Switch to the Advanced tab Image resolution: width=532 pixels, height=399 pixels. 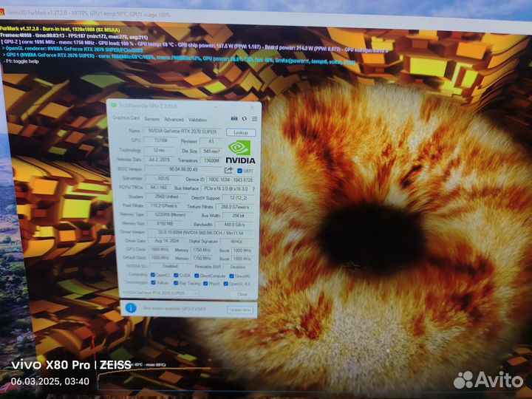pyautogui.click(x=174, y=120)
